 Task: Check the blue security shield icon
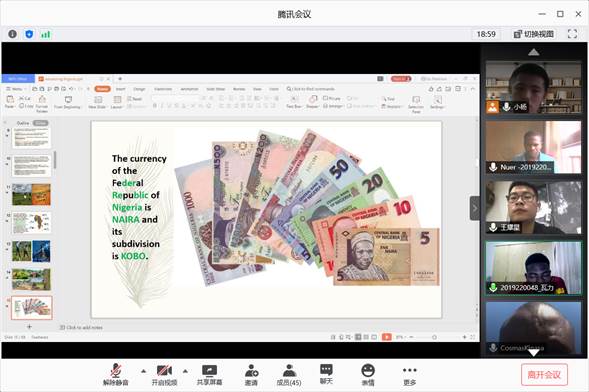pyautogui.click(x=29, y=34)
